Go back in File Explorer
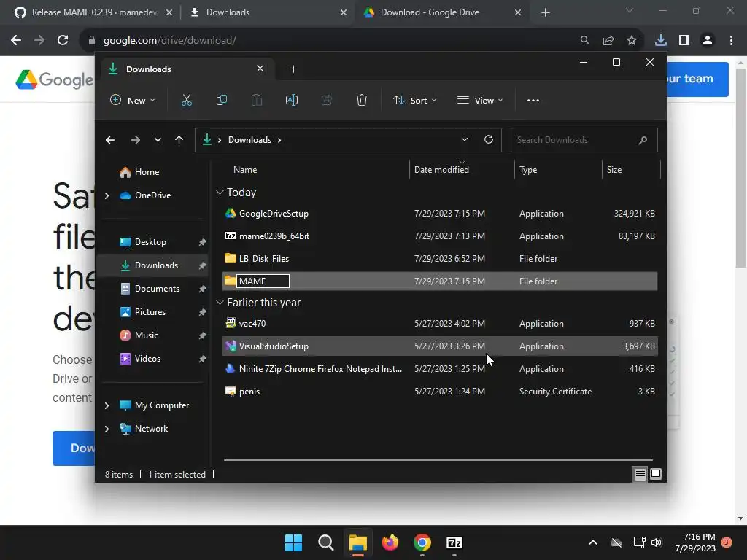Image resolution: width=747 pixels, height=560 pixels. tap(110, 140)
